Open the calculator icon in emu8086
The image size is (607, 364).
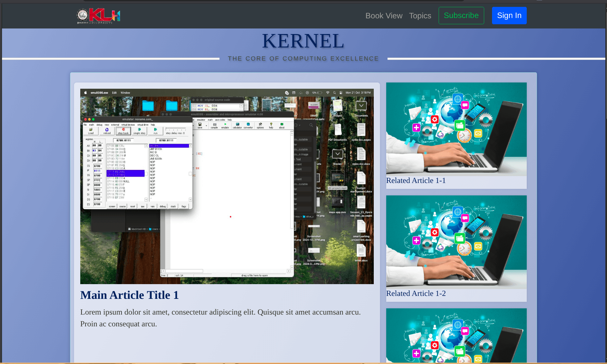(x=237, y=124)
